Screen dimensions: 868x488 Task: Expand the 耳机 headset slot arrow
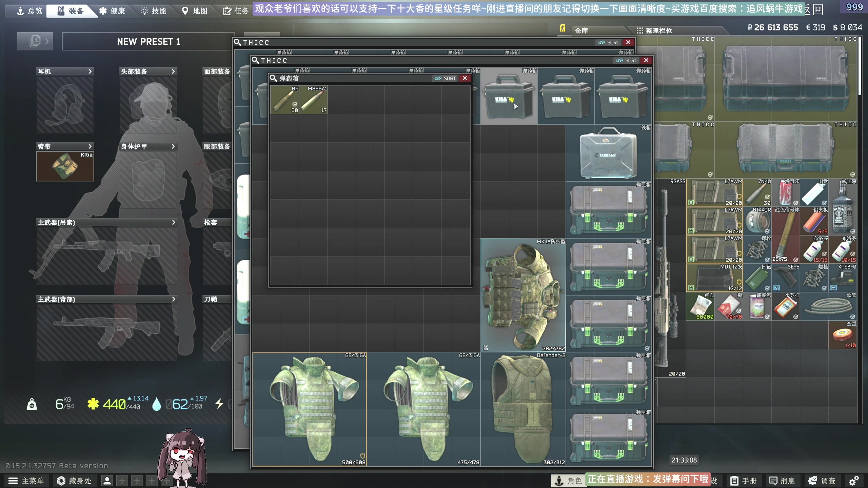[90, 72]
